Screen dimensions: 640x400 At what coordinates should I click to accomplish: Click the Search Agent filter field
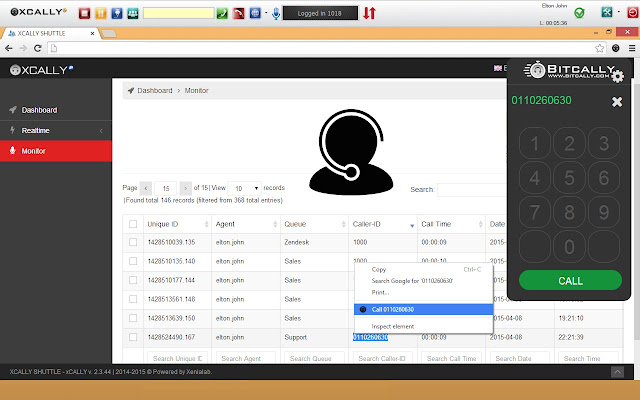click(x=246, y=358)
